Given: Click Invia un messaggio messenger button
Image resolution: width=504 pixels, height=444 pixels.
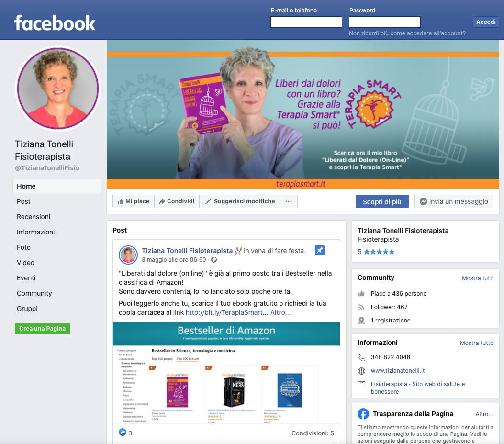Looking at the screenshot, I should [454, 201].
